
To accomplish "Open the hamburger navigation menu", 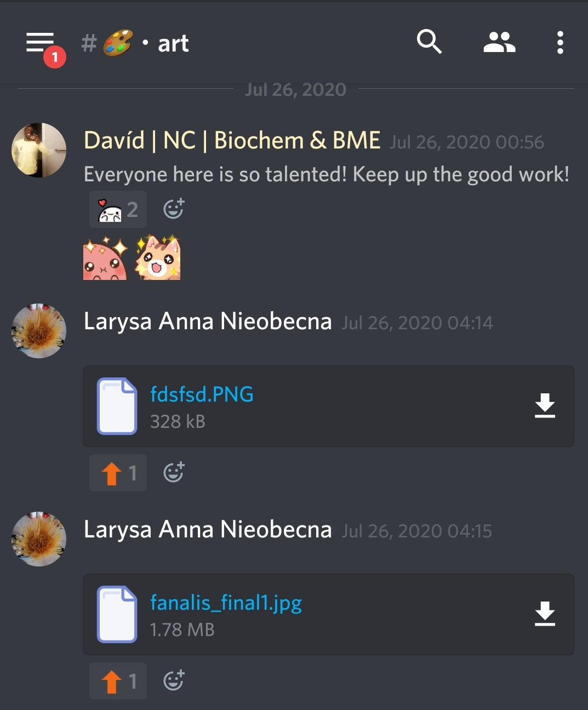I will coord(40,43).
